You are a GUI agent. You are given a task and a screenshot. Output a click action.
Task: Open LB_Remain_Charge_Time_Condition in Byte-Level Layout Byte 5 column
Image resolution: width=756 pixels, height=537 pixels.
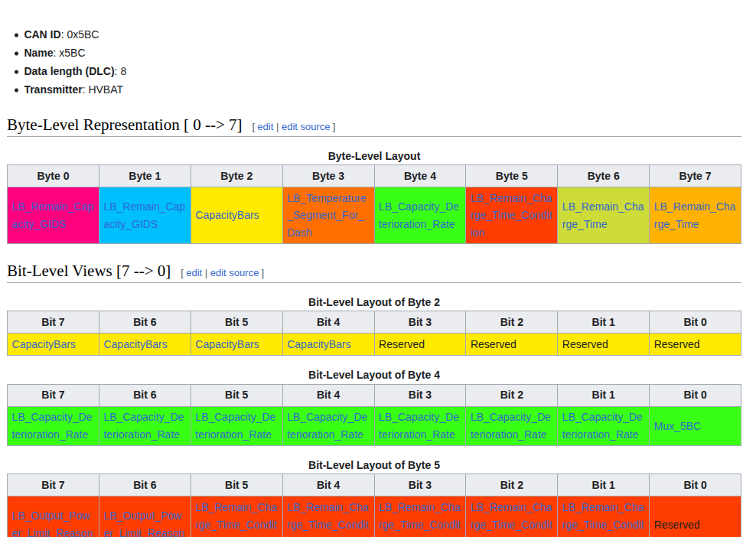click(x=511, y=215)
